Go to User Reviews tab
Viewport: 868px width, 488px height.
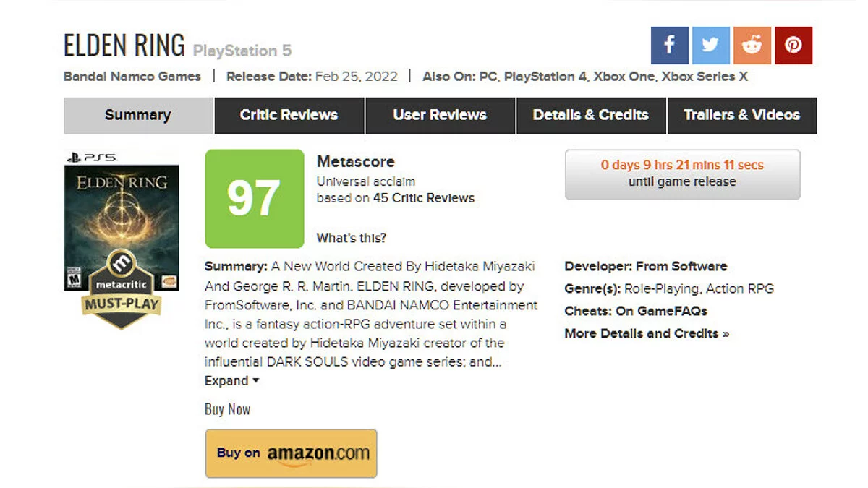coord(440,115)
